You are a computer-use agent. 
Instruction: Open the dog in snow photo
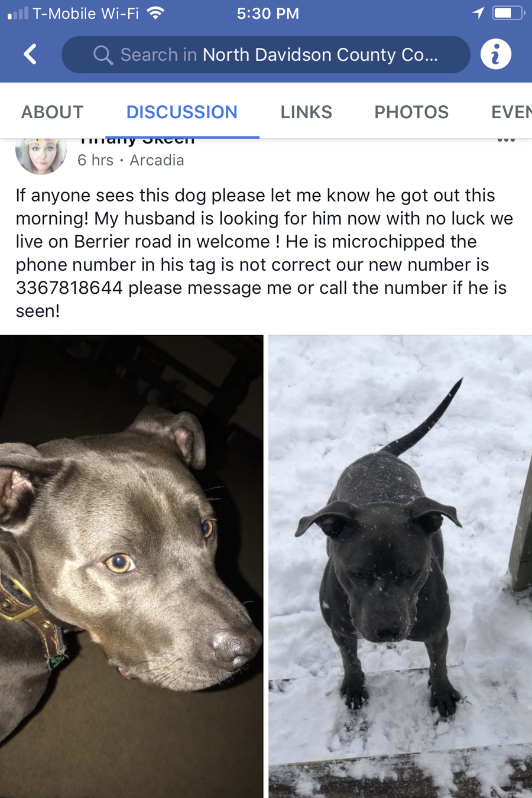400,566
